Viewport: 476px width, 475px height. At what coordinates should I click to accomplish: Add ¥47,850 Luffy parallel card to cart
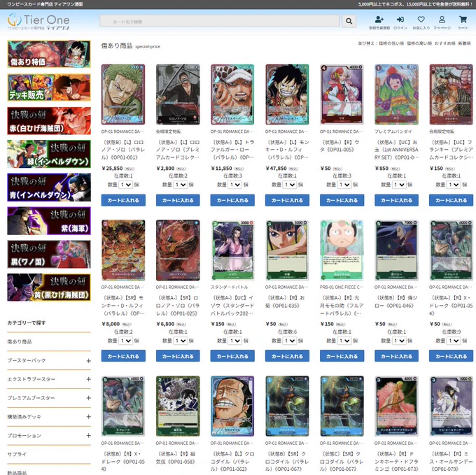[287, 200]
